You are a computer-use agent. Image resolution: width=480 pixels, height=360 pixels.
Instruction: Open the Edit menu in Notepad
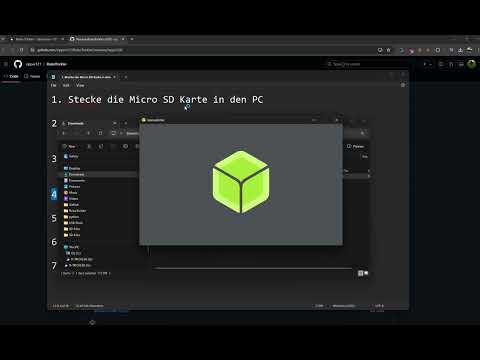coord(66,85)
